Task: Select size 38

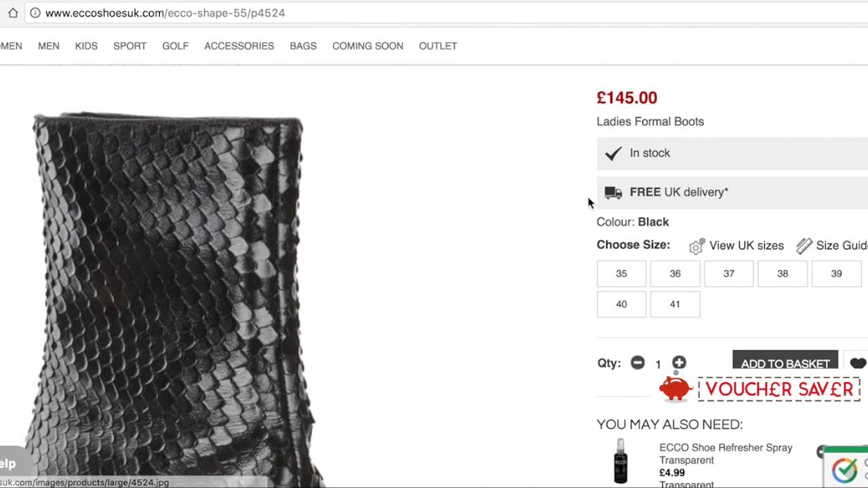Action: point(783,274)
